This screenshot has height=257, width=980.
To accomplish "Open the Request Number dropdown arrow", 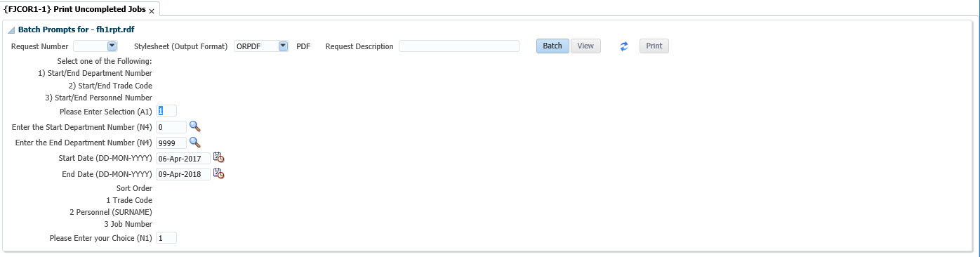I will pyautogui.click(x=112, y=46).
